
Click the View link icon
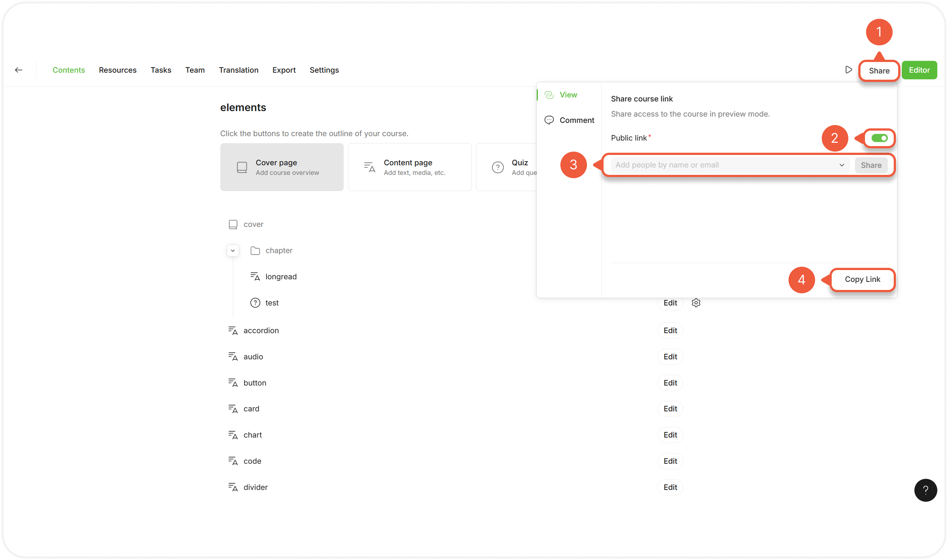pyautogui.click(x=549, y=95)
